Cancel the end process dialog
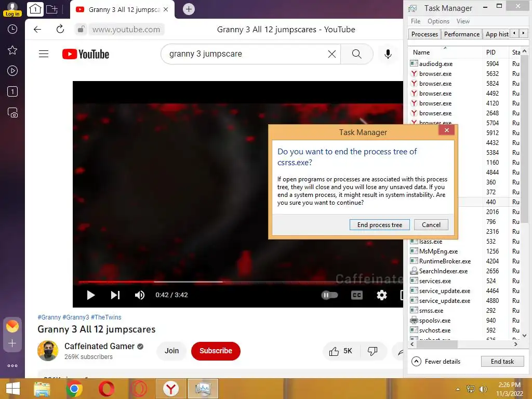532x399 pixels. 431,224
